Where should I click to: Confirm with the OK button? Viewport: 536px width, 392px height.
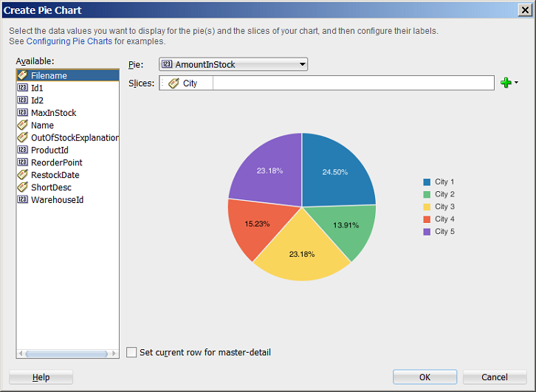(x=425, y=377)
